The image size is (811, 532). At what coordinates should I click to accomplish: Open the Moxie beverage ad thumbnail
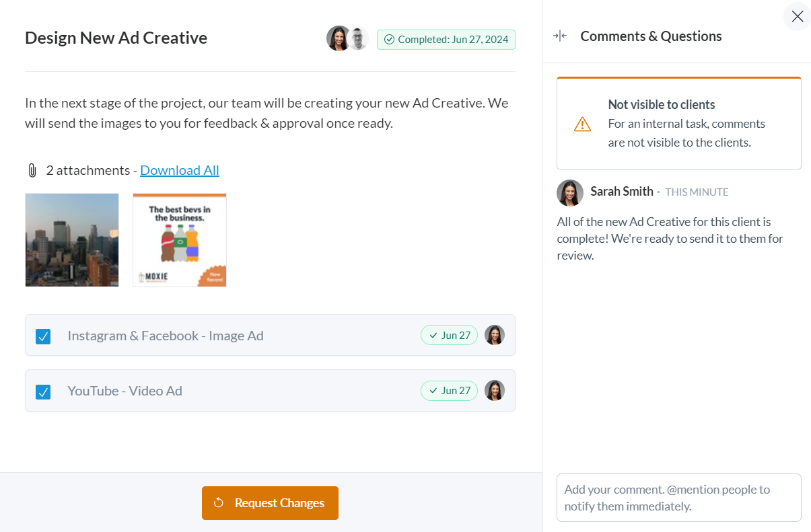click(x=180, y=240)
